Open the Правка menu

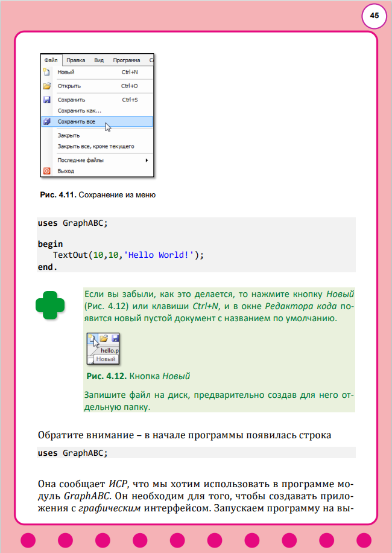coord(75,60)
